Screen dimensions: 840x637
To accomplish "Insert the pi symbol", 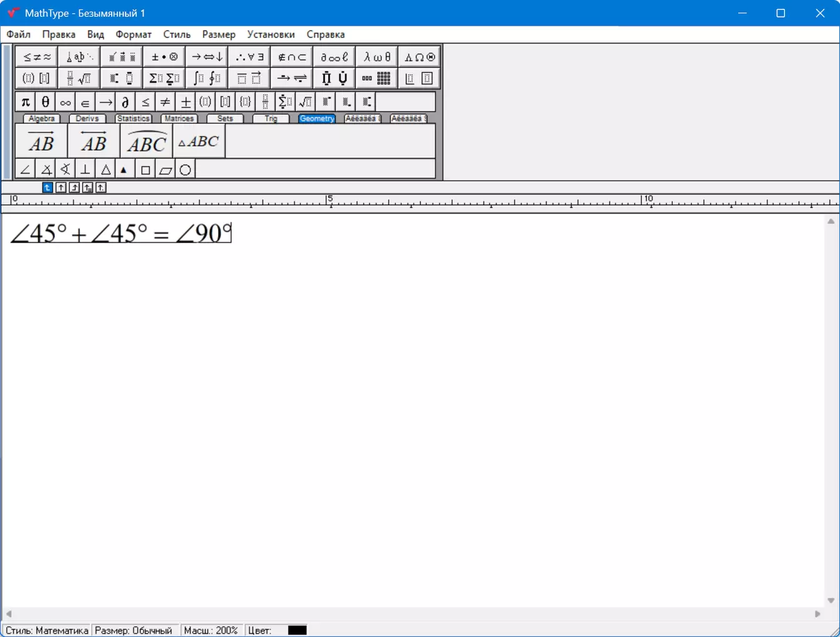I will coord(26,102).
